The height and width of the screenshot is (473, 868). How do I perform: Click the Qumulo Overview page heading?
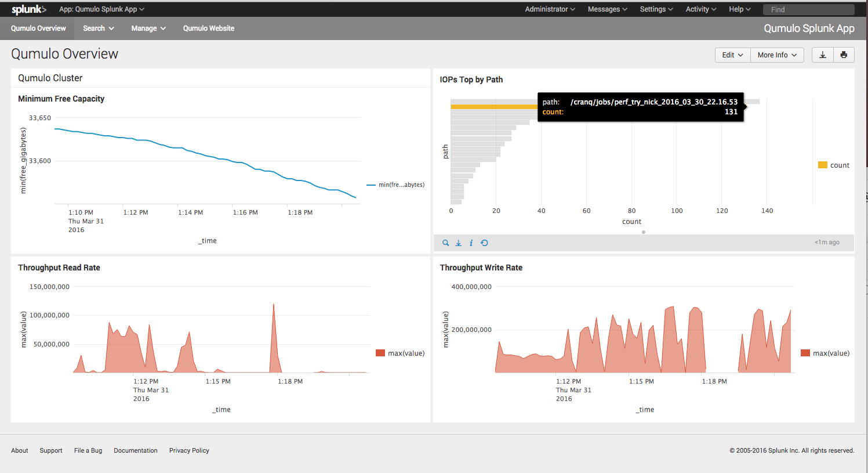65,54
